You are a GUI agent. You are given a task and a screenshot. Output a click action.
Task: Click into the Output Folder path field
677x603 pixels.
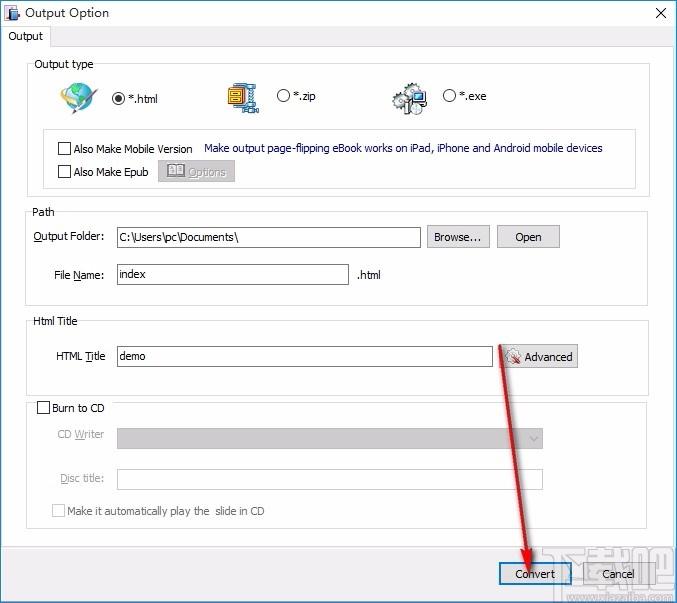point(269,237)
